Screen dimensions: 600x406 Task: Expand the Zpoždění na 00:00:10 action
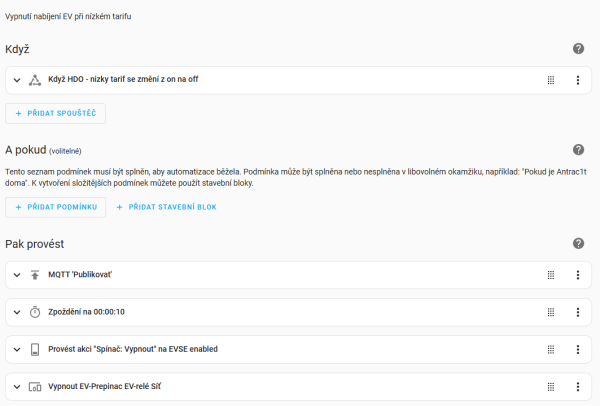click(17, 312)
